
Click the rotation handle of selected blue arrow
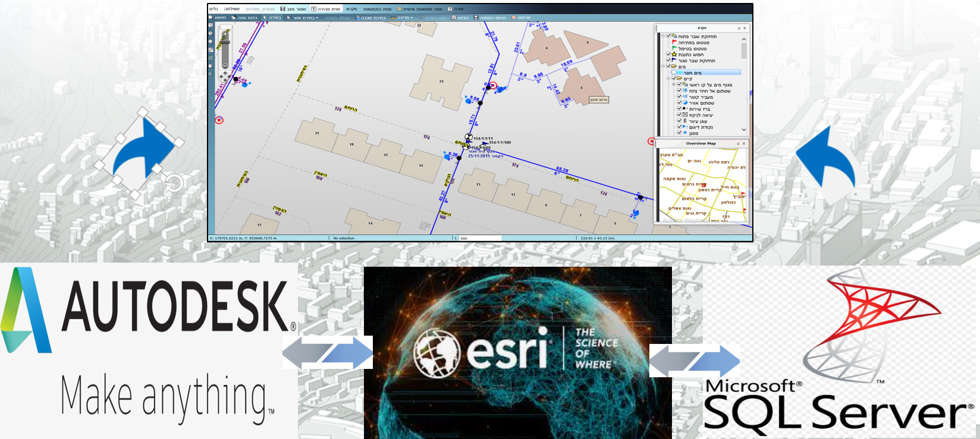tap(174, 183)
